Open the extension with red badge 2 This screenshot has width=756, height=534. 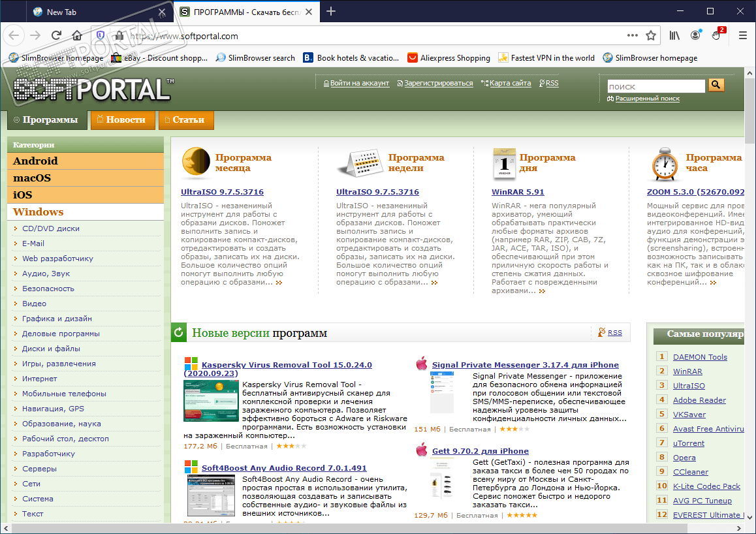pos(717,35)
